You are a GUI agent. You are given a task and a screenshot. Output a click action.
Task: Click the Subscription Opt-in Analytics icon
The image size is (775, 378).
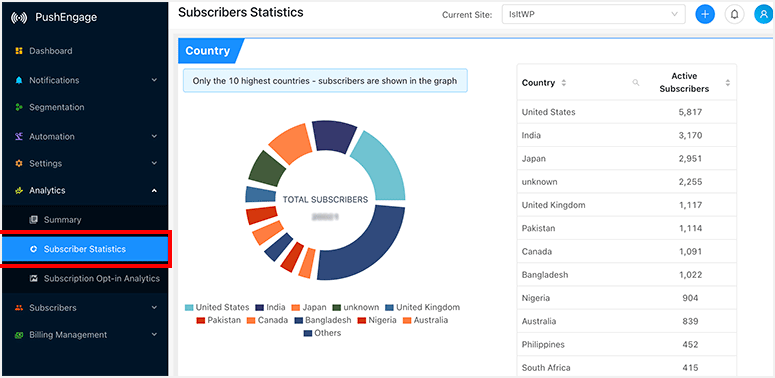coord(34,278)
